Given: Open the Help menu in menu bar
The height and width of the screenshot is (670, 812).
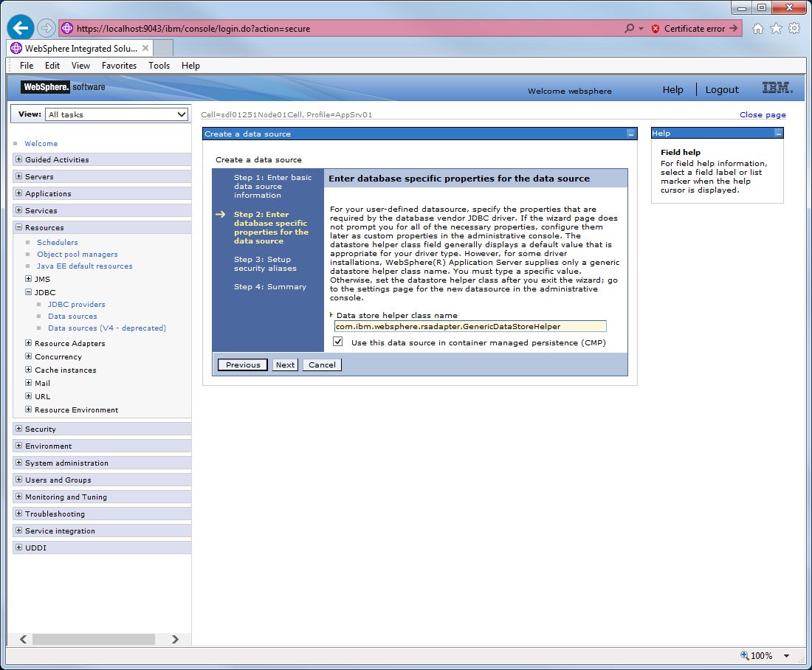Looking at the screenshot, I should [190, 66].
